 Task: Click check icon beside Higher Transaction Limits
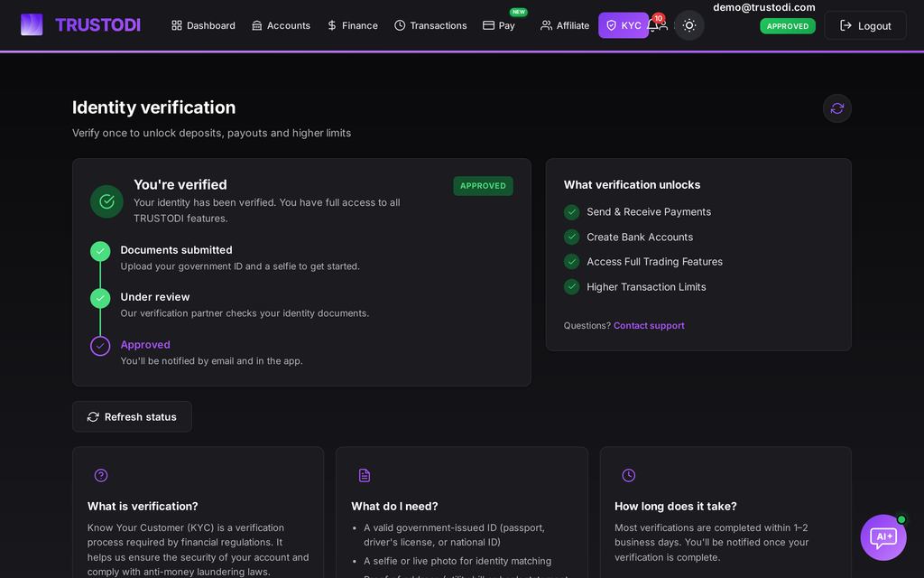tap(571, 286)
